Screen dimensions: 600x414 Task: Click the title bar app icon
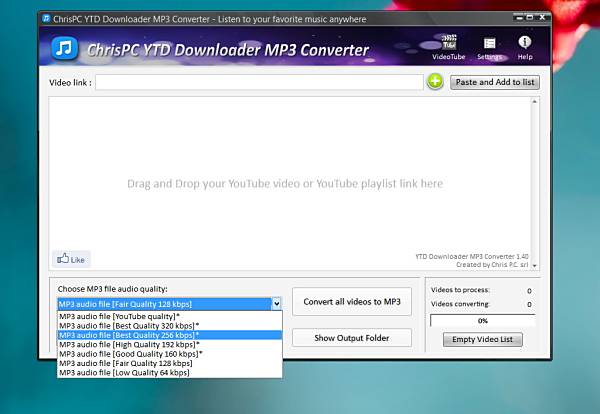tap(46, 18)
